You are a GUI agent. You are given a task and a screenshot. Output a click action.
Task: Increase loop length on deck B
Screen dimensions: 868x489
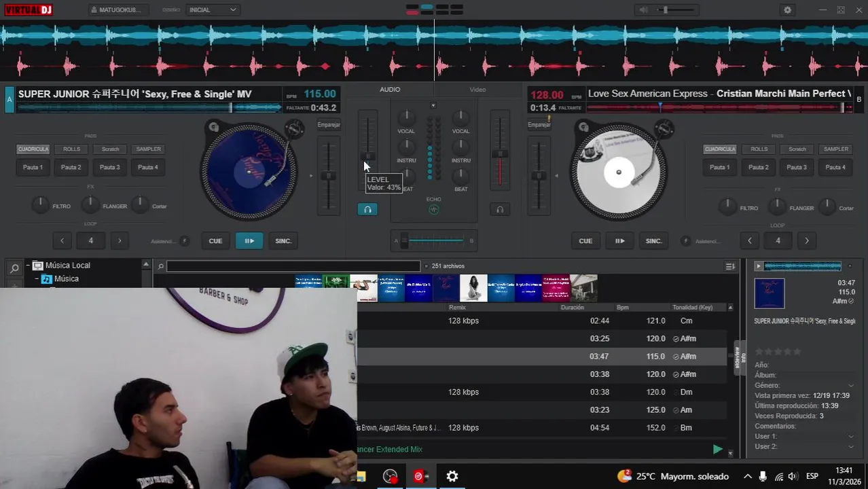[807, 240]
